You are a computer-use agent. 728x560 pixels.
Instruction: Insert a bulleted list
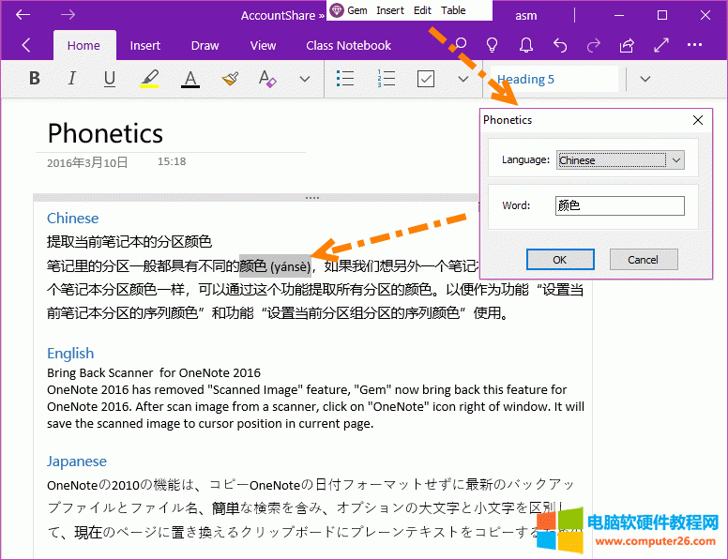click(345, 80)
